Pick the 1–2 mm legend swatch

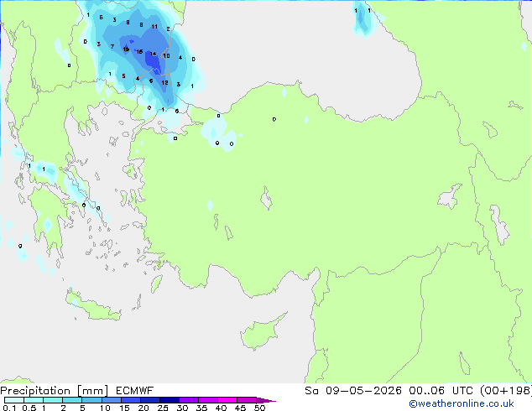click(53, 400)
